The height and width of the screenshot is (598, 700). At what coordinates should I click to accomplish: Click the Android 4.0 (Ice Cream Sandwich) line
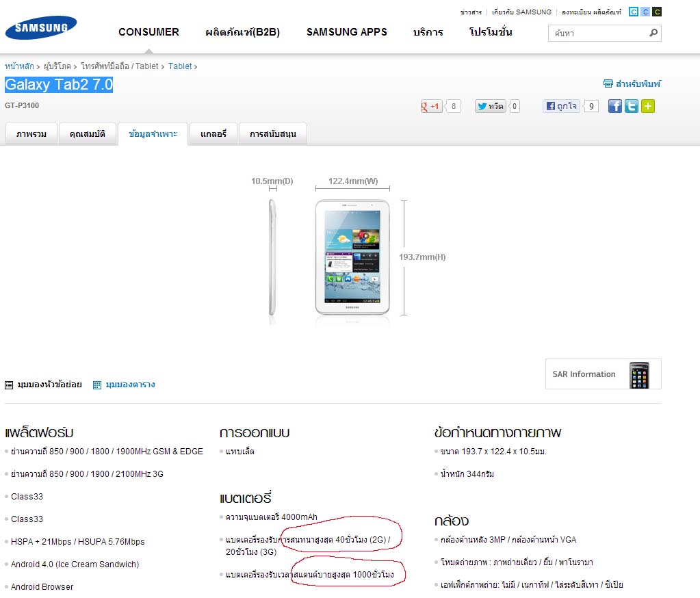[75, 564]
